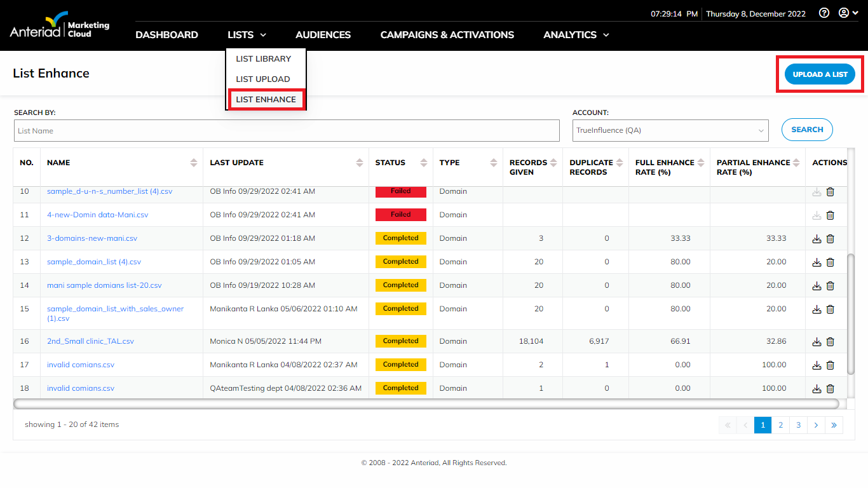868x488 pixels.
Task: Download the 2nd_Small clinic_TAL.csv list
Action: tap(817, 342)
